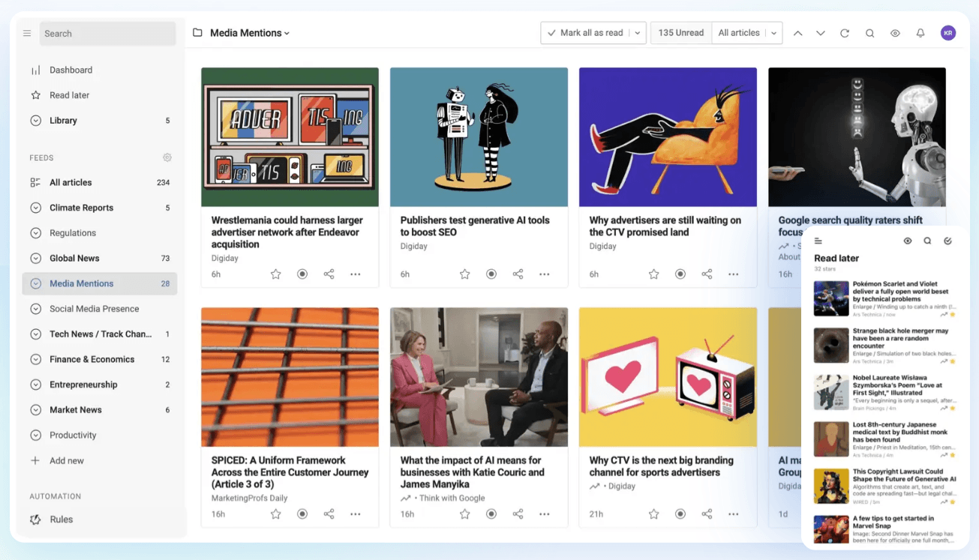Select the Entrepreneurship feed

pos(100,385)
